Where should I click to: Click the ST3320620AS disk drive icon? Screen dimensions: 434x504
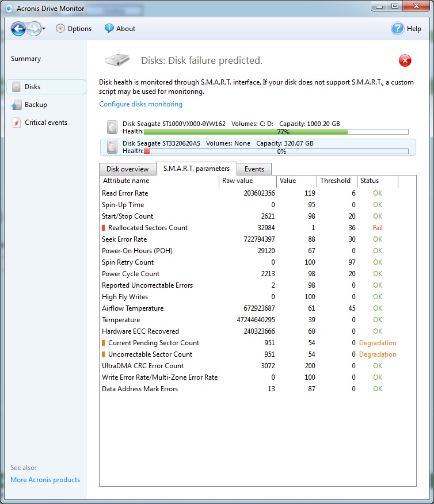click(112, 147)
